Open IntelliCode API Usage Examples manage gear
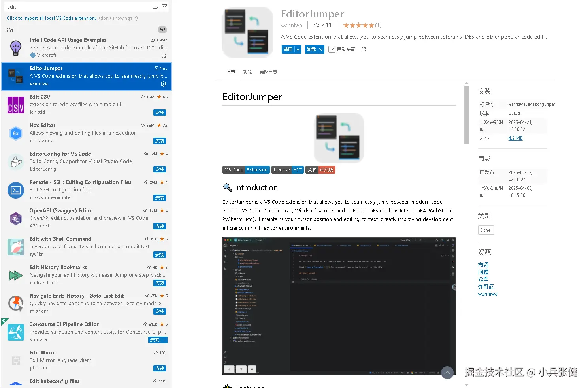 (164, 56)
